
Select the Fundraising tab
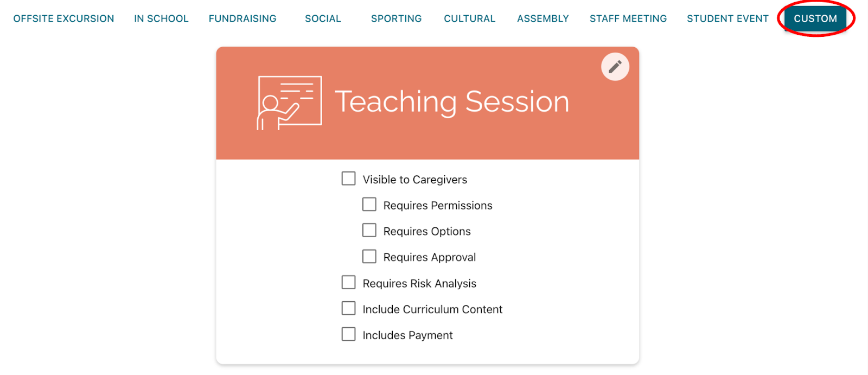pos(242,18)
